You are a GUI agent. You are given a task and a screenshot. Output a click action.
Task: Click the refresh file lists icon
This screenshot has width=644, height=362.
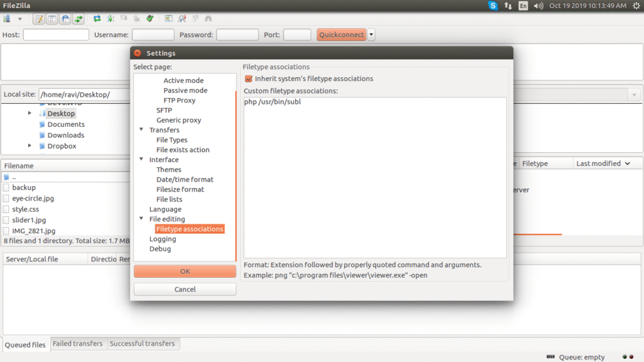pyautogui.click(x=97, y=19)
